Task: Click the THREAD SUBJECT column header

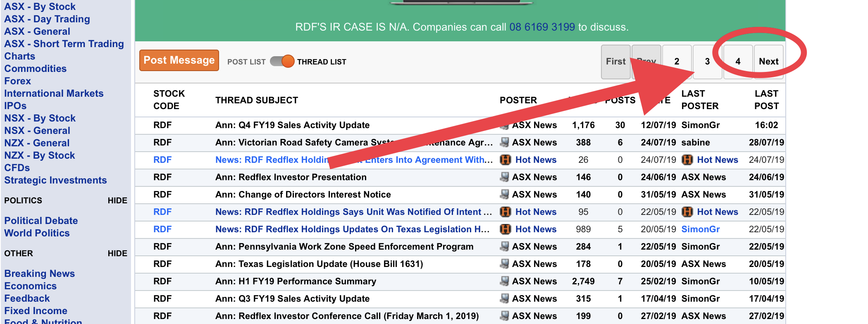Action: click(257, 100)
